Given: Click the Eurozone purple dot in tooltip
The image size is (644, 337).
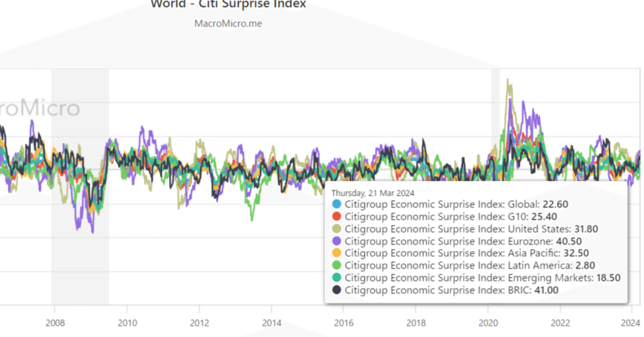Looking at the screenshot, I should pyautogui.click(x=337, y=241).
